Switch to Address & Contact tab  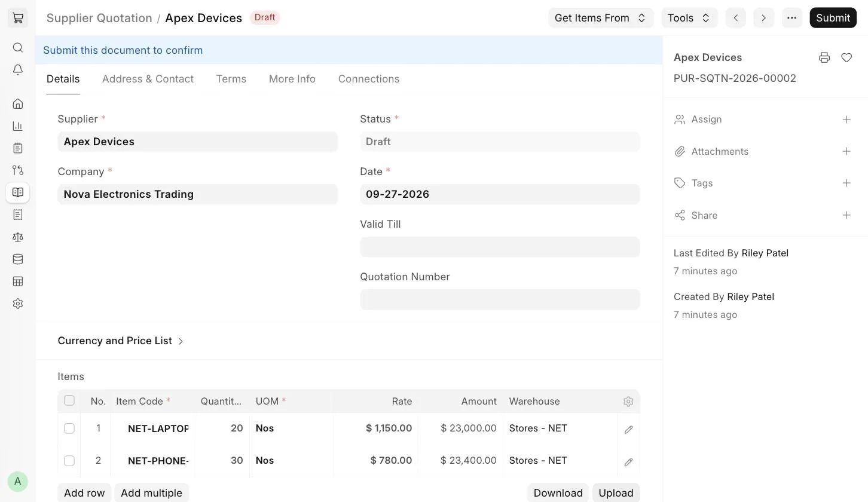tap(148, 79)
